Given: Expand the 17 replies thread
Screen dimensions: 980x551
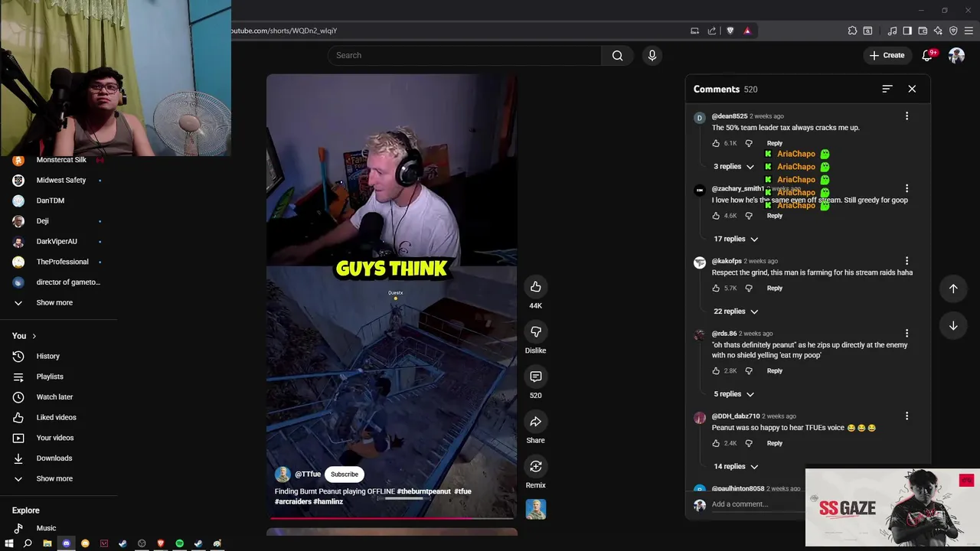Looking at the screenshot, I should pyautogui.click(x=736, y=239).
